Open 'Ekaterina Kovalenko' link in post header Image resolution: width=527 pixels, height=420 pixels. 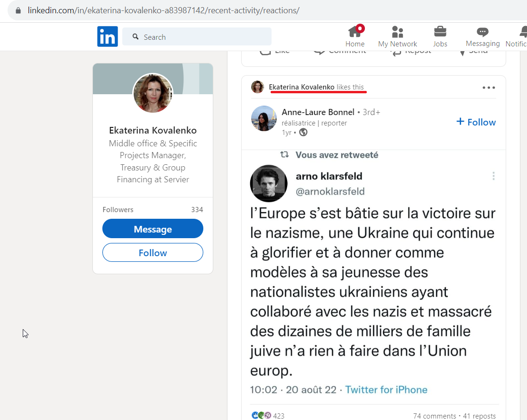click(x=301, y=87)
